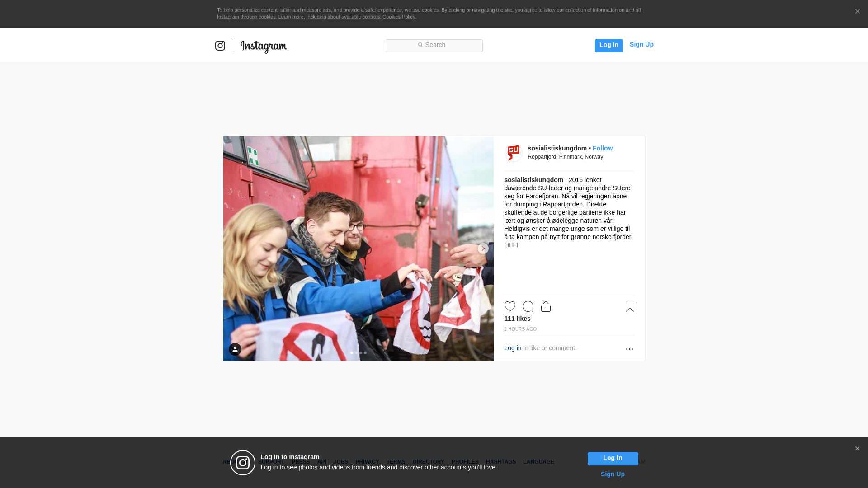Focus the Search input field

coord(434,45)
